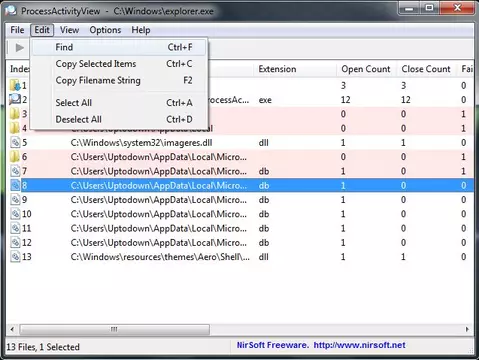Click the folder icon of row 1
This screenshot has width=479, height=360.
tap(15, 85)
